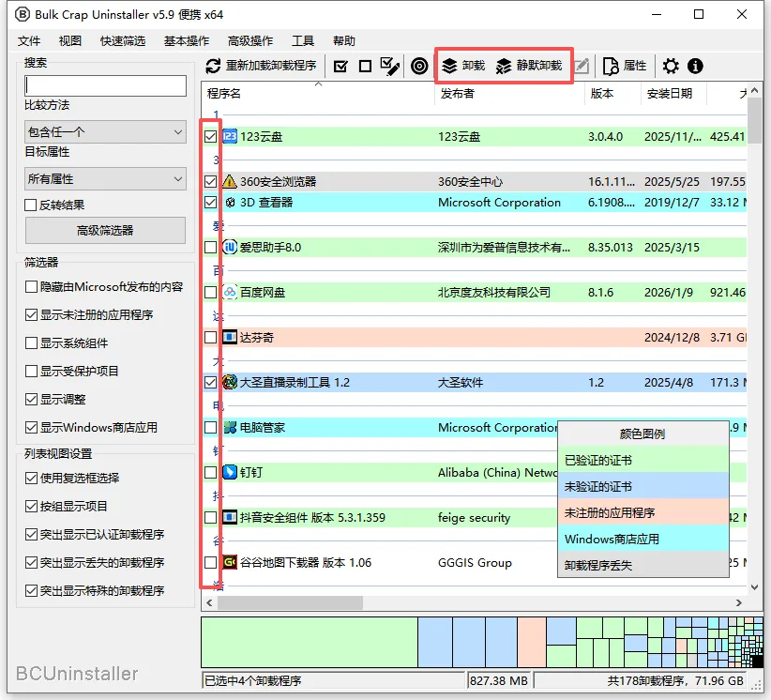
Task: Click the info circle toolbar icon
Action: click(x=695, y=66)
